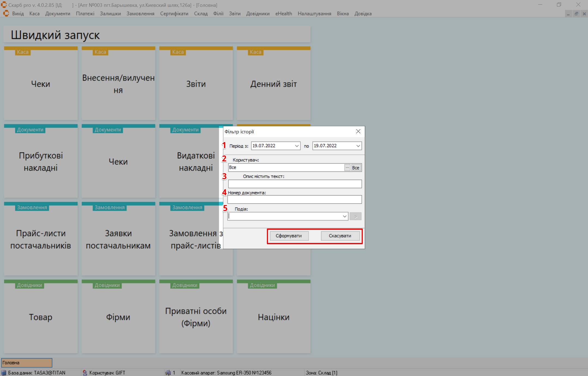This screenshot has height=376, width=588.
Task: Click the arrow button next to Подія
Action: point(355,216)
